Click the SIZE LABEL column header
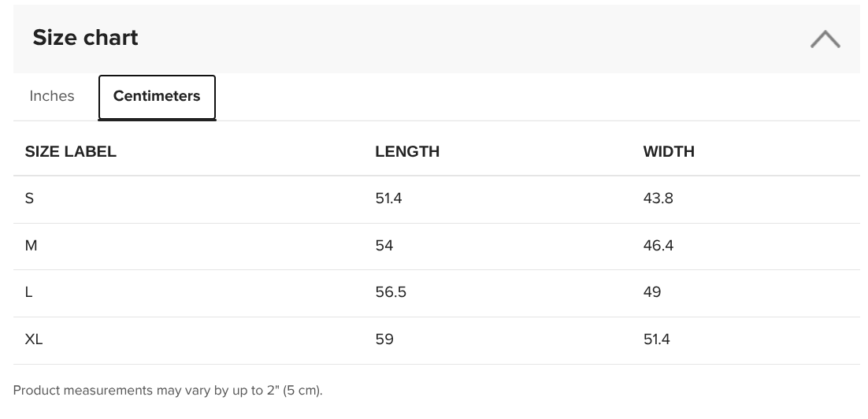 (70, 152)
